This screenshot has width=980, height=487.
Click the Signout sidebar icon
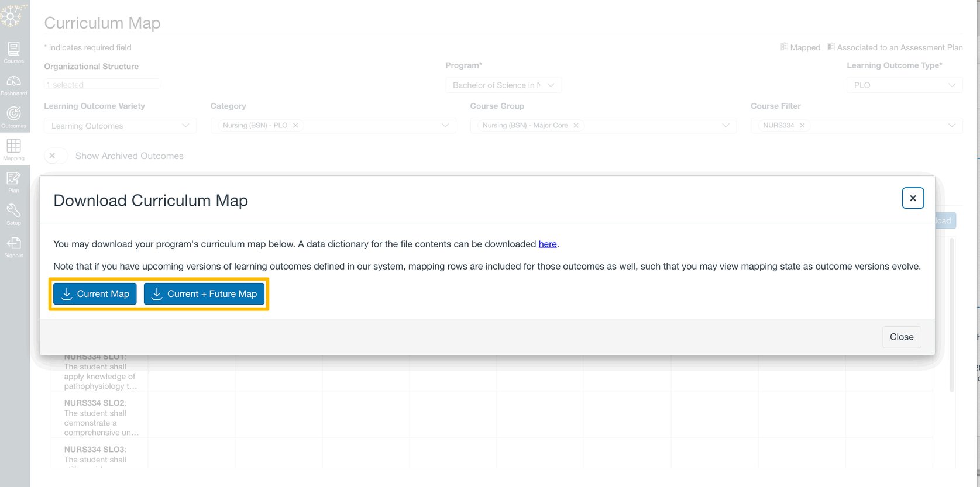pos(13,247)
